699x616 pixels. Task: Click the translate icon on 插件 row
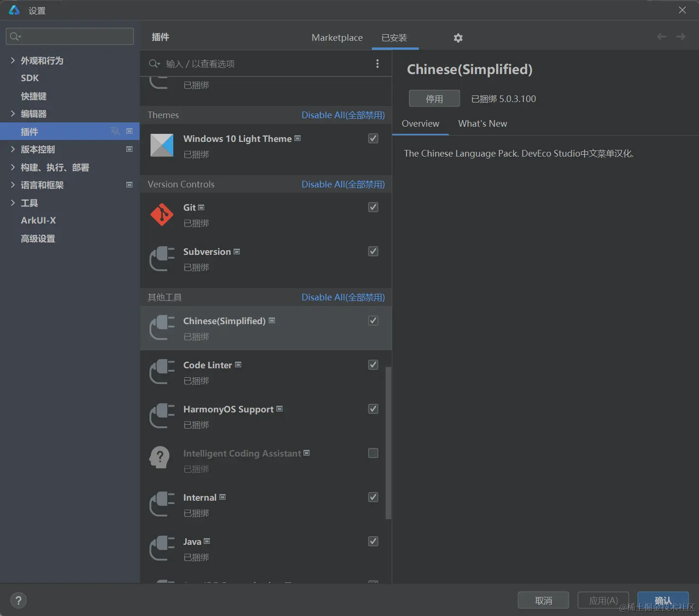[x=115, y=131]
